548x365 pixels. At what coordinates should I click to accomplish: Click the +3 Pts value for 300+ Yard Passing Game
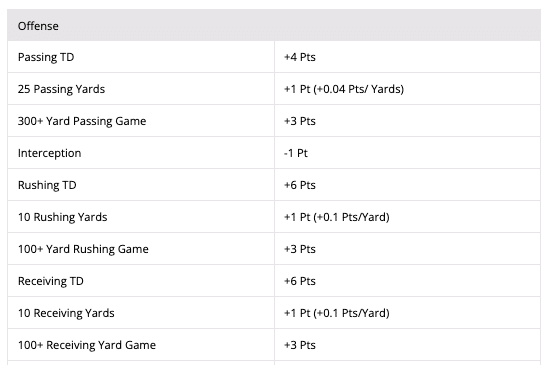pyautogui.click(x=300, y=121)
